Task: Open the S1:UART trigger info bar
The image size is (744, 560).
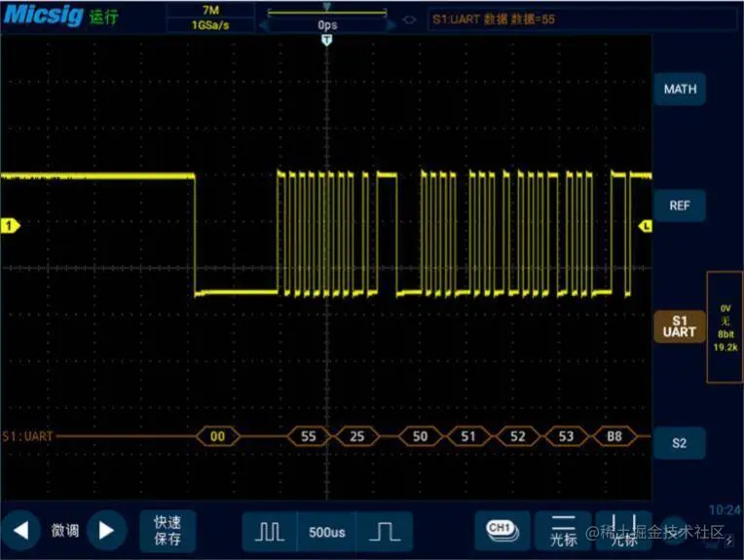Action: (x=582, y=19)
